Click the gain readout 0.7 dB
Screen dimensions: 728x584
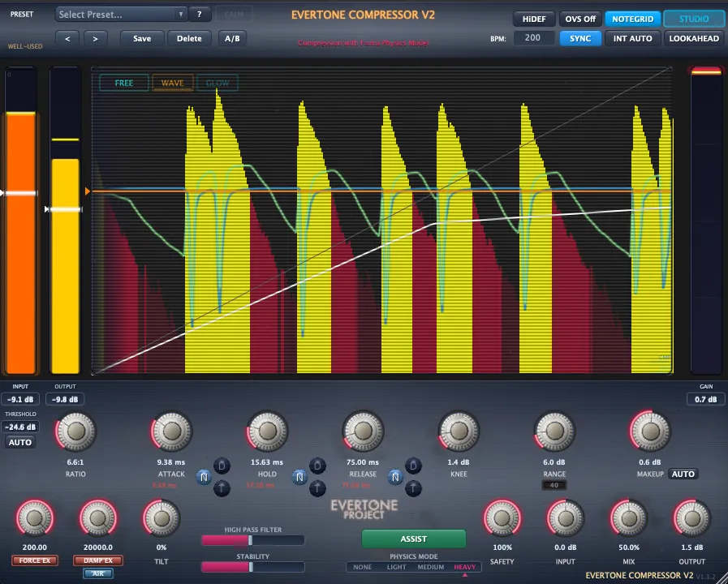[x=706, y=399]
